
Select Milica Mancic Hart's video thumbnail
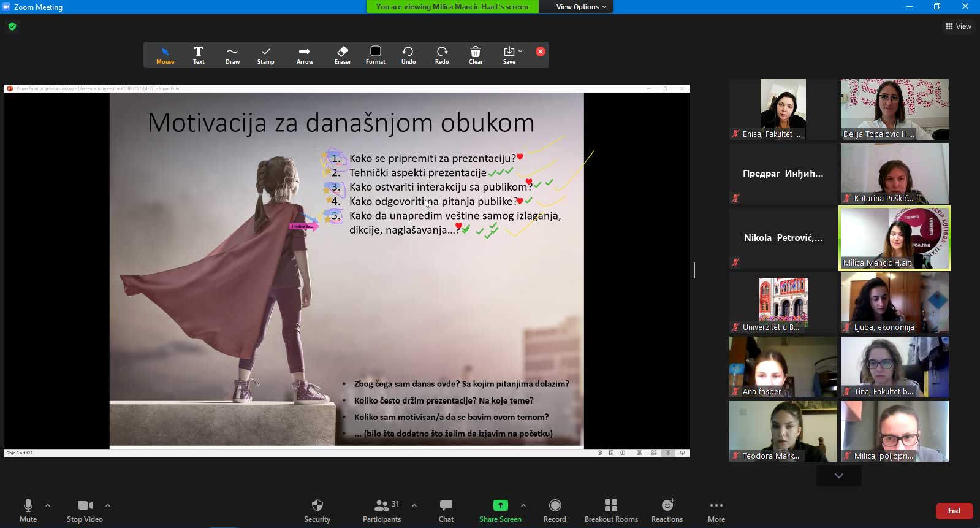pos(894,238)
